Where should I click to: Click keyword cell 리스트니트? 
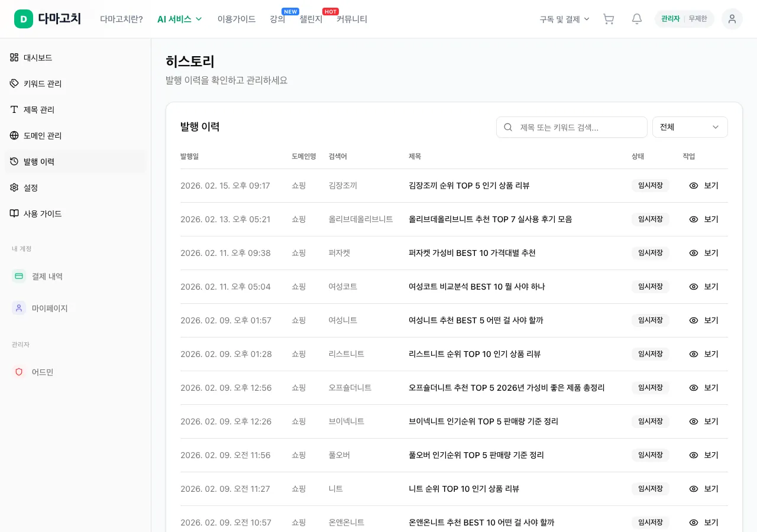[x=347, y=354]
